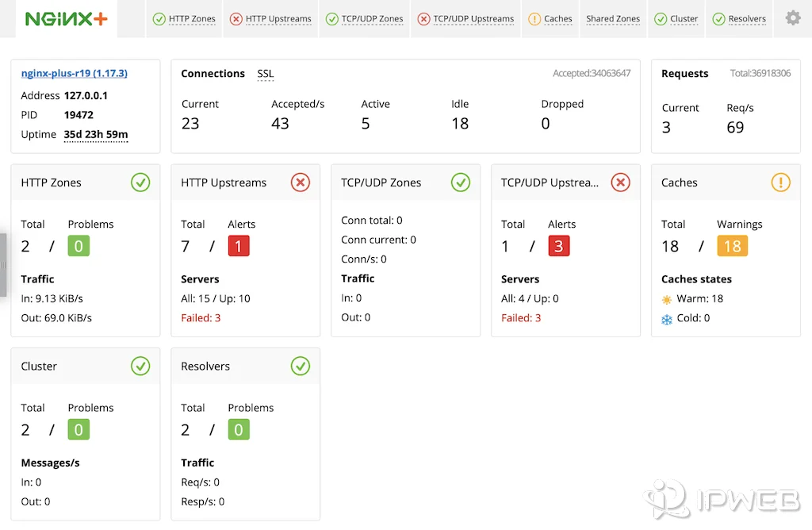Click 'All: 4 / Up: 0' servers text
The width and height of the screenshot is (812, 530).
tap(530, 298)
